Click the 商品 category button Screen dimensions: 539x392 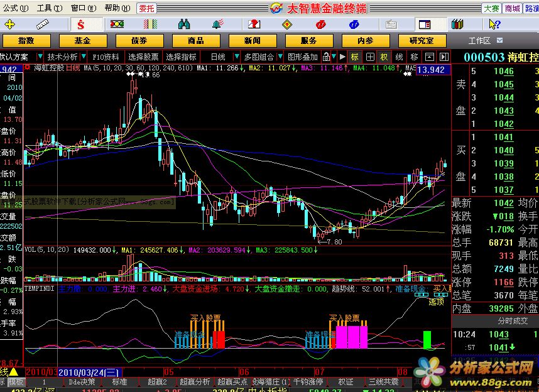point(196,41)
